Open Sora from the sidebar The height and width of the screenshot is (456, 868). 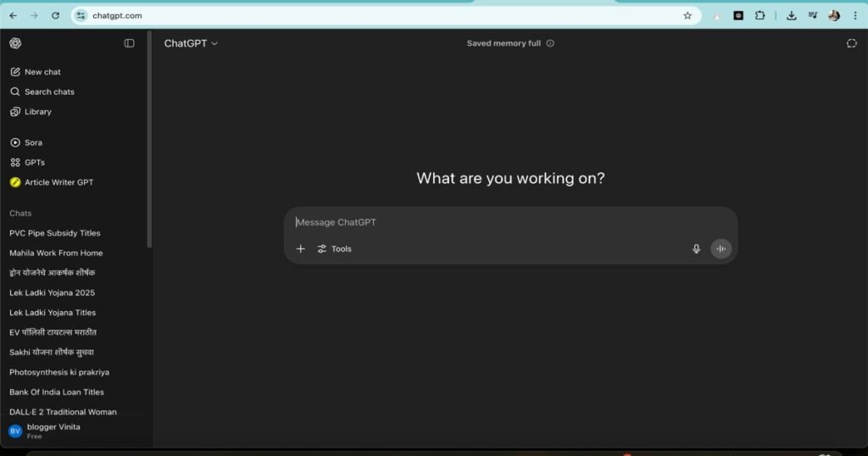(x=33, y=142)
